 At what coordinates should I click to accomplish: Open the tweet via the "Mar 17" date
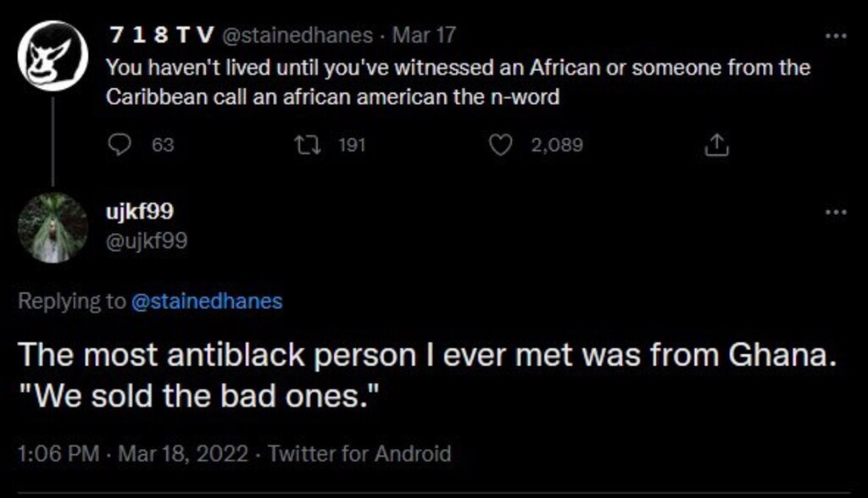[x=436, y=36]
